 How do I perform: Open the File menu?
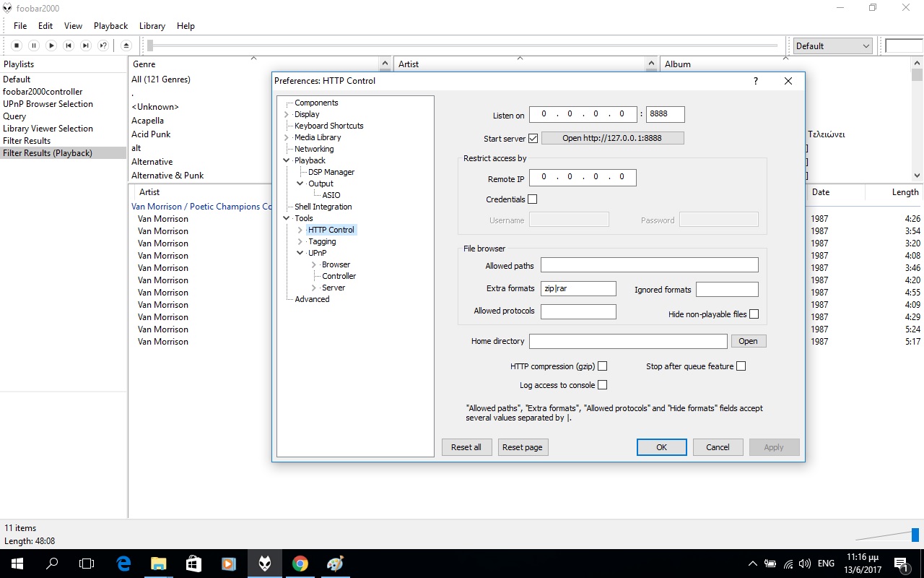point(20,26)
